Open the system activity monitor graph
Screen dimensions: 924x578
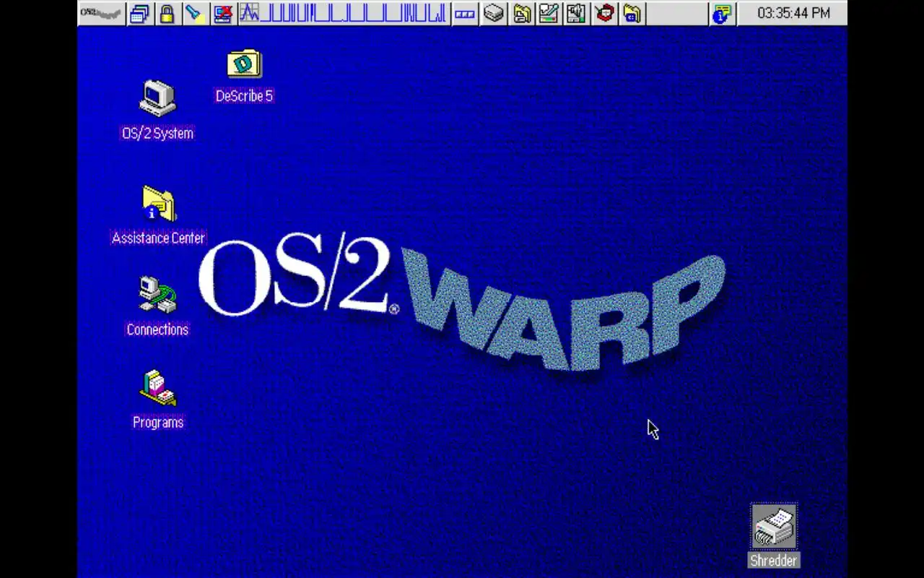click(x=344, y=13)
